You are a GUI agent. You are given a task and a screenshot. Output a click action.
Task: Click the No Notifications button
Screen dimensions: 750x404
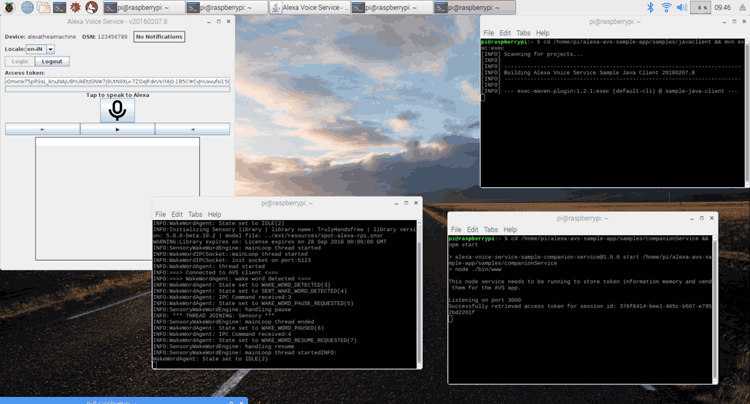(x=159, y=37)
